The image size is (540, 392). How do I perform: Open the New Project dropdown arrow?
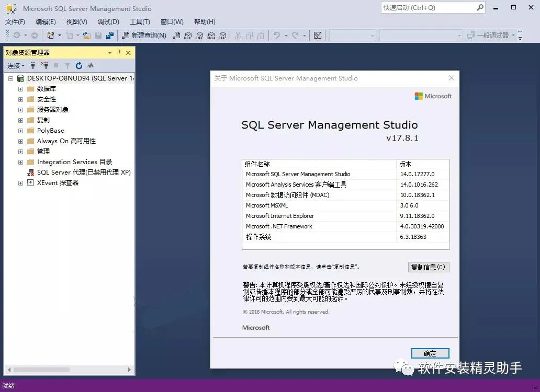coord(60,36)
